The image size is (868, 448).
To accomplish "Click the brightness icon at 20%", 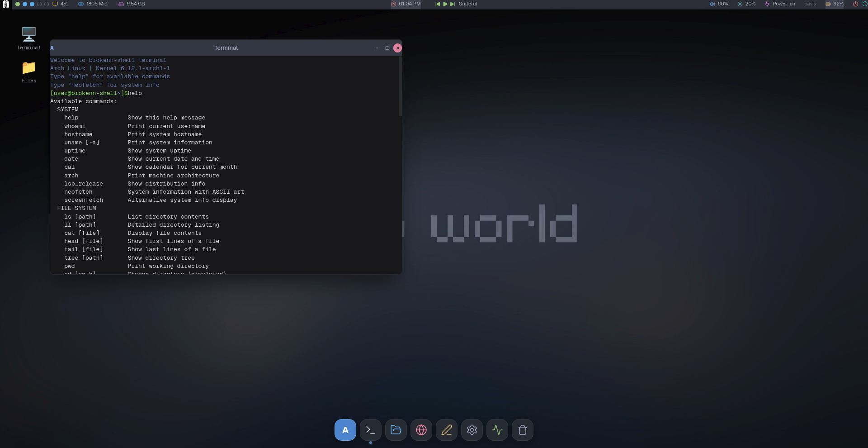I will click(740, 4).
